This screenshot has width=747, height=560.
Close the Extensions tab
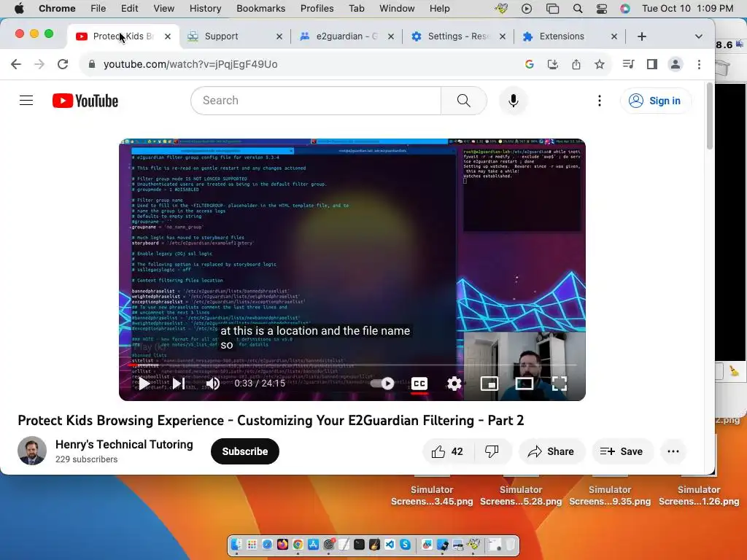coord(614,36)
